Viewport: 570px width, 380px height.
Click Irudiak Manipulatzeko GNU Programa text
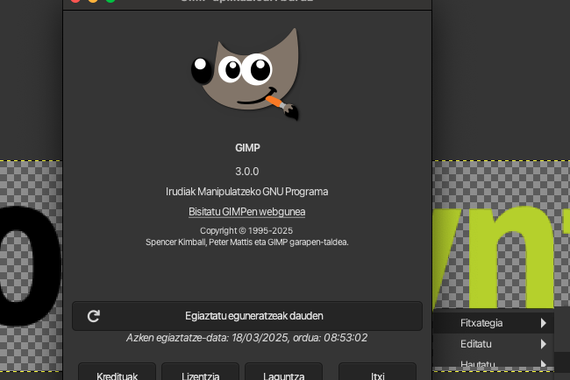click(x=247, y=192)
